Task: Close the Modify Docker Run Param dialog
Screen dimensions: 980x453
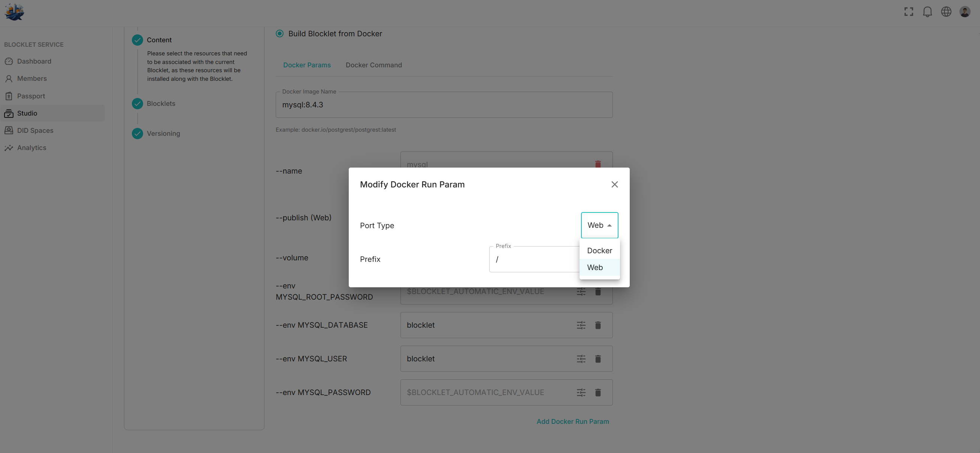Action: point(614,184)
